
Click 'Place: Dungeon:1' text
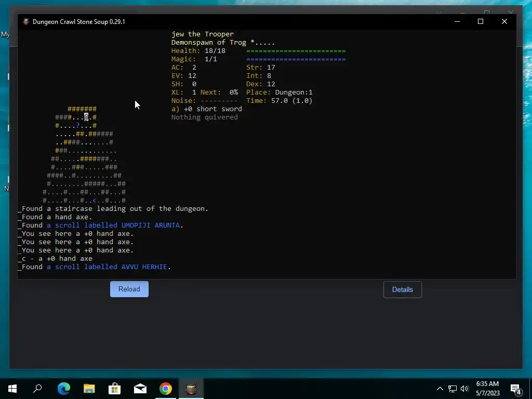click(x=279, y=92)
